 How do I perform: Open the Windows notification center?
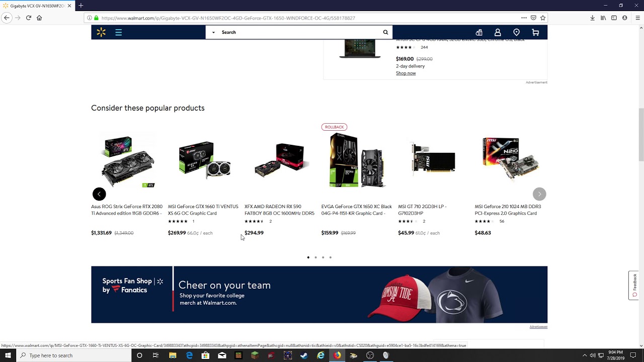coord(633,355)
